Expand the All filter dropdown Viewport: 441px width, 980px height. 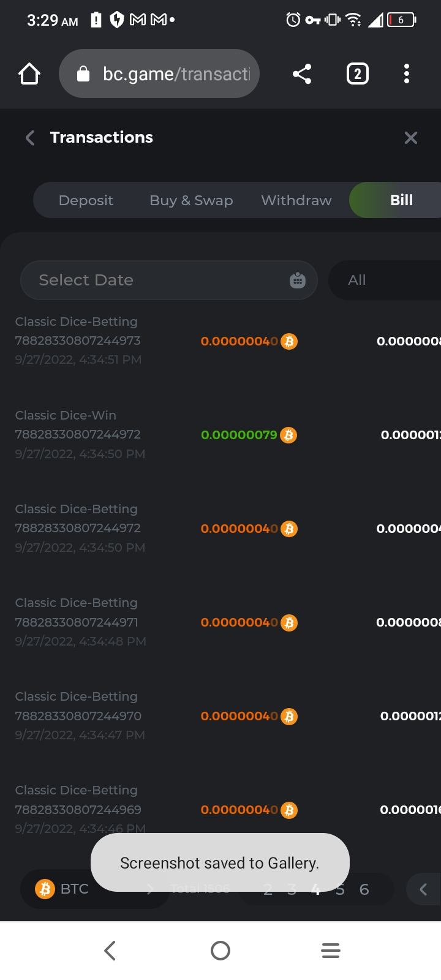(x=386, y=281)
